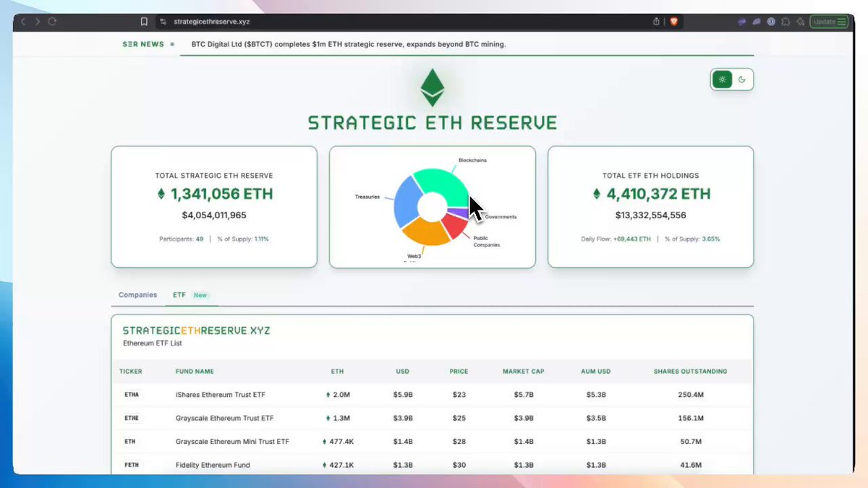Sort by USD column header

402,372
